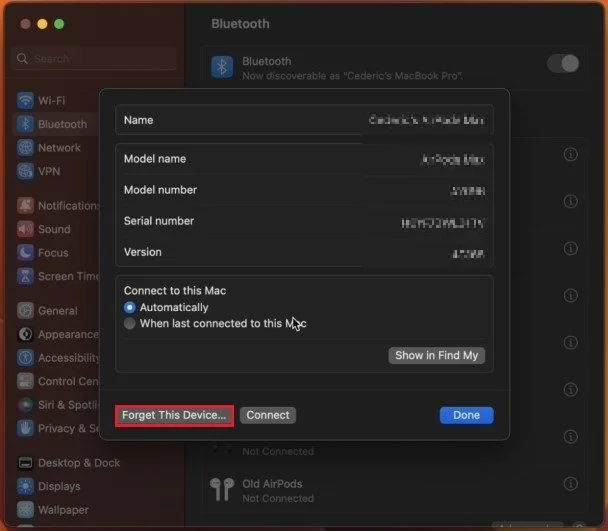Click Show in Find My button
This screenshot has width=608, height=531.
tap(436, 356)
